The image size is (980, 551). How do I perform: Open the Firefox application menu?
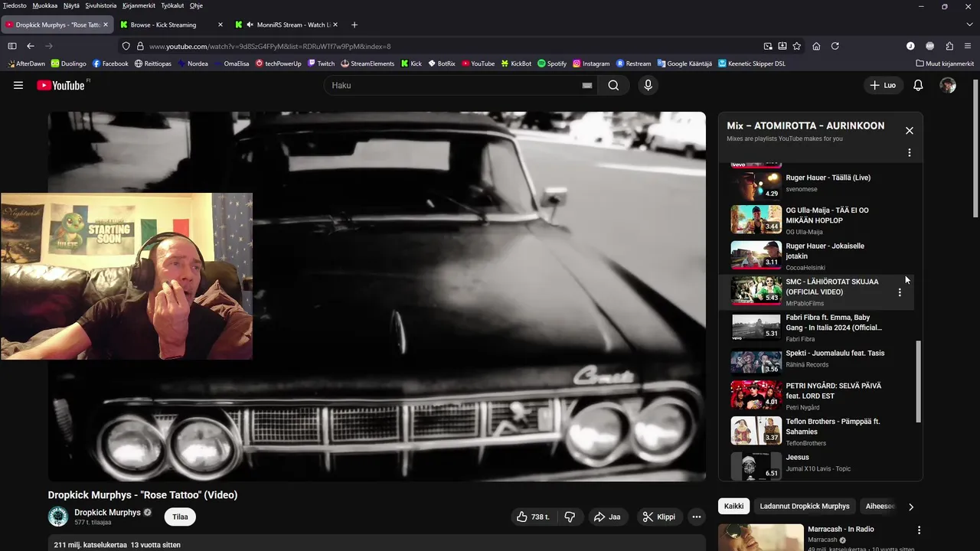pos(969,46)
